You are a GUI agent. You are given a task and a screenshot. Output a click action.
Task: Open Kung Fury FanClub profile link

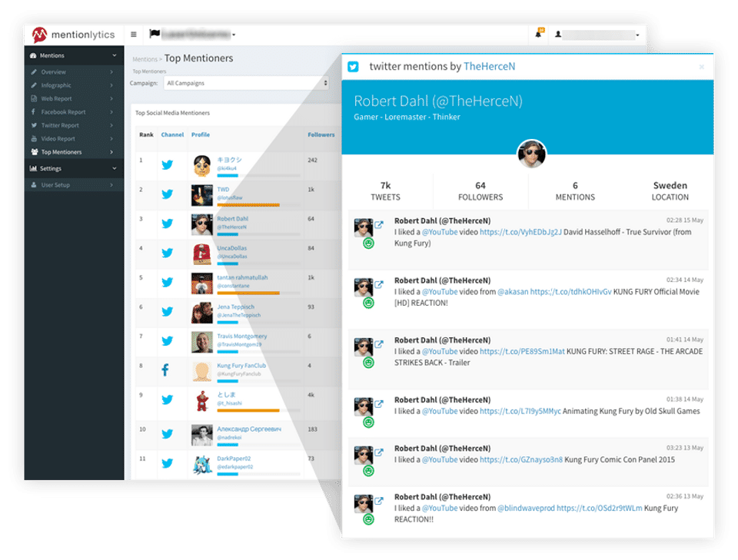pyautogui.click(x=241, y=366)
